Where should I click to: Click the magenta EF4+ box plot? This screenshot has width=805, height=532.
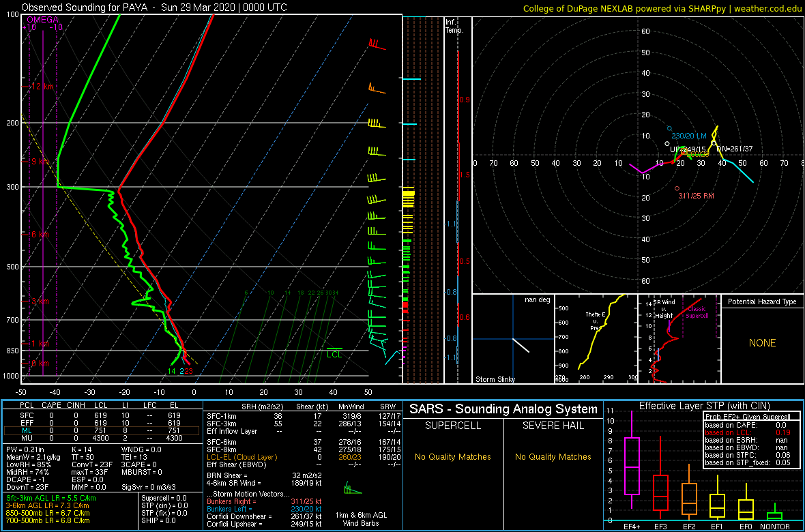coord(632,460)
